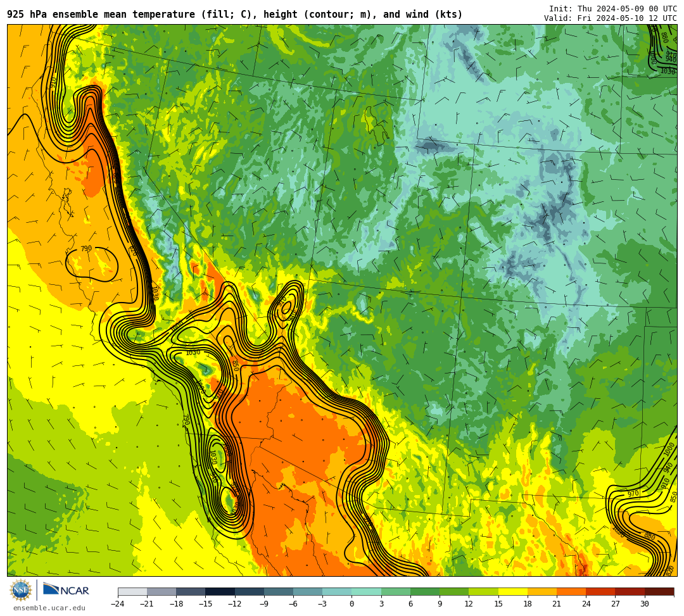This screenshot has width=684, height=616.
Task: Click the yellow 15 to 18 color swatch
Action: click(512, 591)
